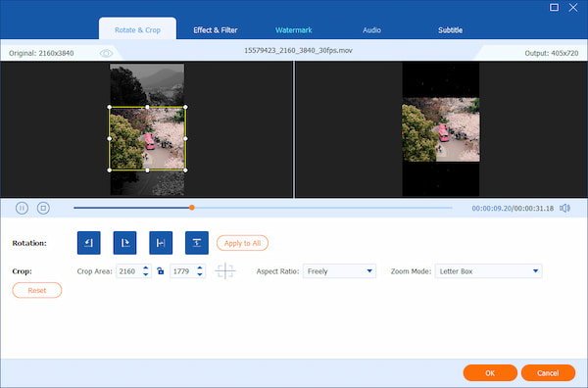The image size is (588, 388).
Task: Click the Apply to All button
Action: point(242,243)
